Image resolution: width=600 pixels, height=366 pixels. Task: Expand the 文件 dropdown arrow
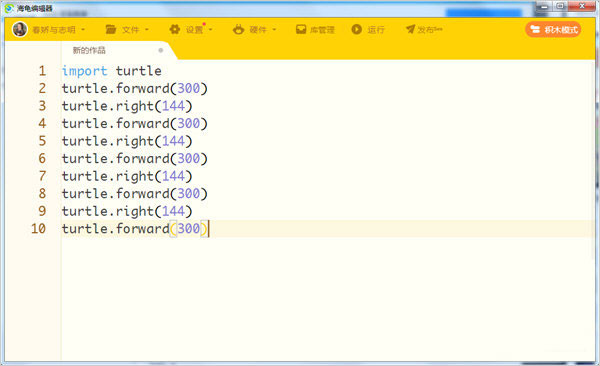(147, 29)
